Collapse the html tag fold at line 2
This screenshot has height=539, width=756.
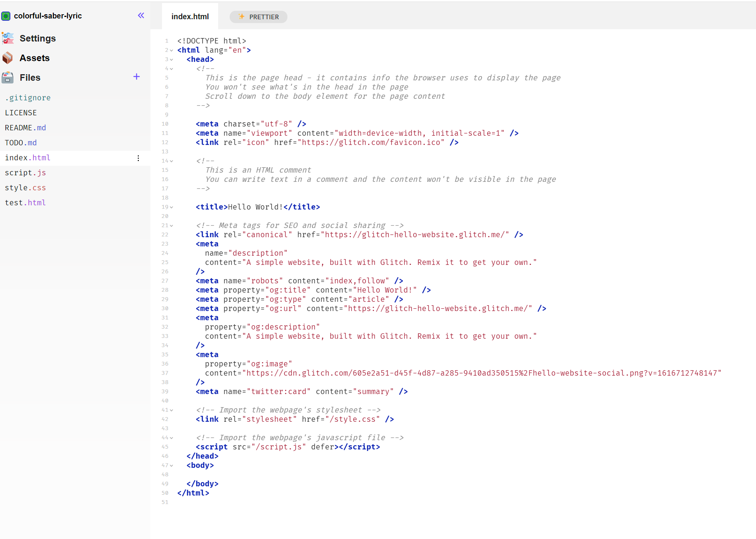tap(172, 50)
